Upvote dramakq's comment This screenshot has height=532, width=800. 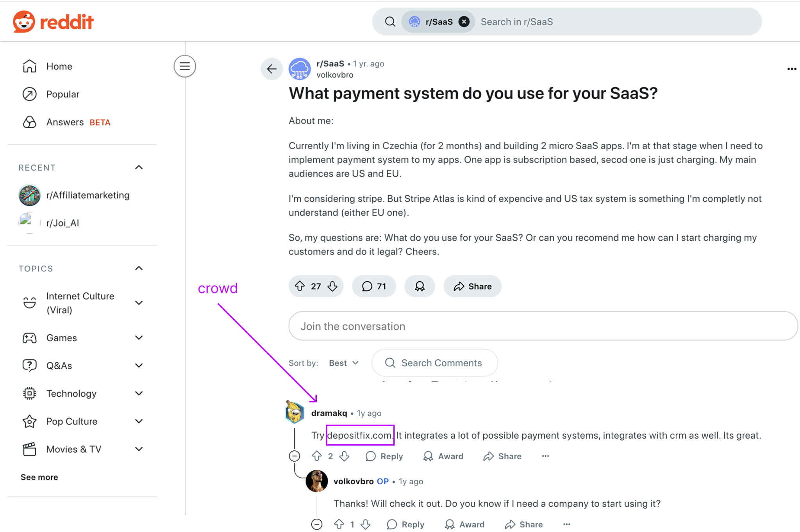coord(316,456)
